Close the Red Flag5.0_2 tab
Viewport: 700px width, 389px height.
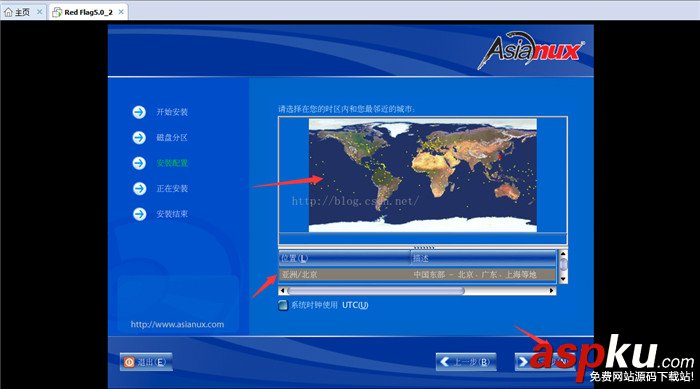pos(121,12)
